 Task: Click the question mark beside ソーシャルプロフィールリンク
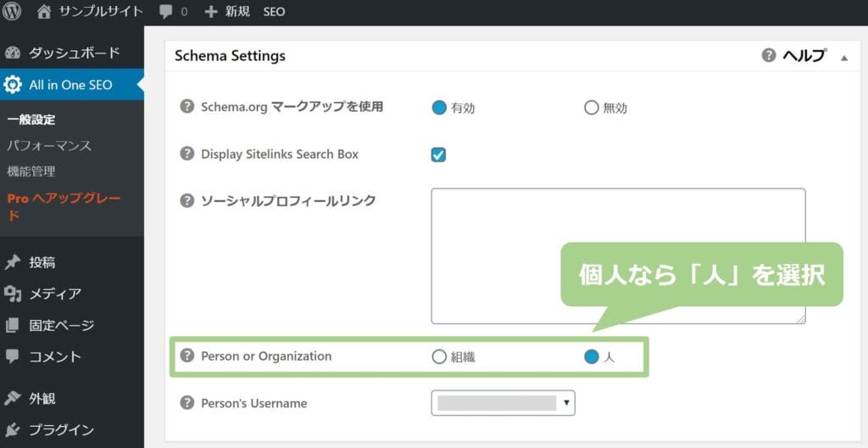coord(187,200)
